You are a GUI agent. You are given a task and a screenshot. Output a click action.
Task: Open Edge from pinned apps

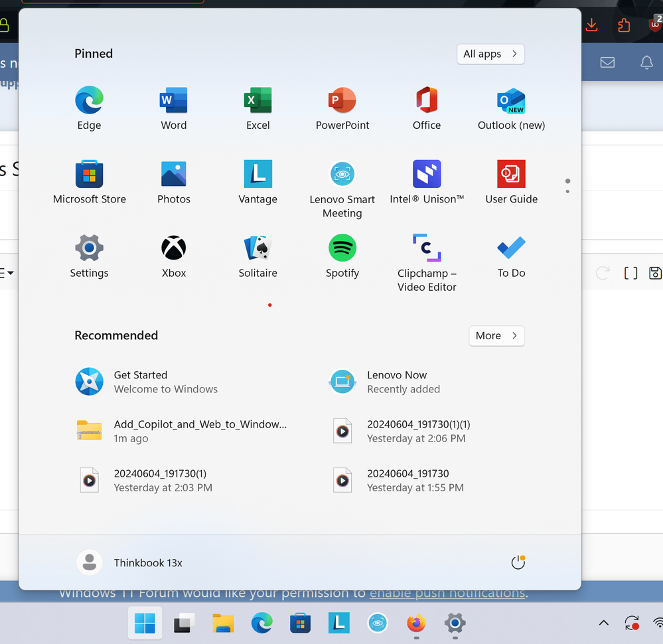(x=89, y=108)
